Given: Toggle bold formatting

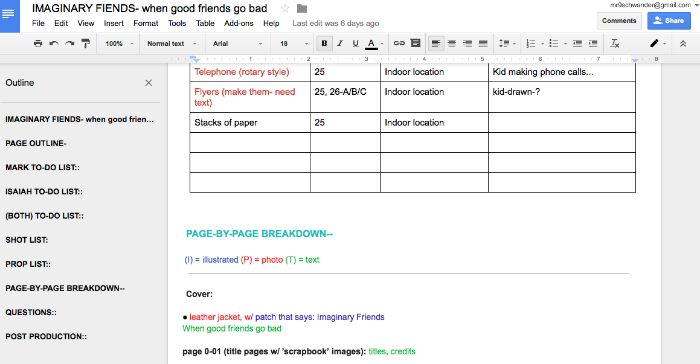Looking at the screenshot, I should (325, 43).
